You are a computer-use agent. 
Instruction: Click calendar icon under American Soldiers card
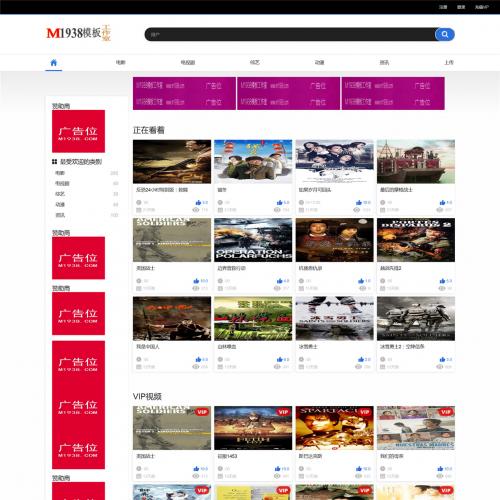[139, 288]
